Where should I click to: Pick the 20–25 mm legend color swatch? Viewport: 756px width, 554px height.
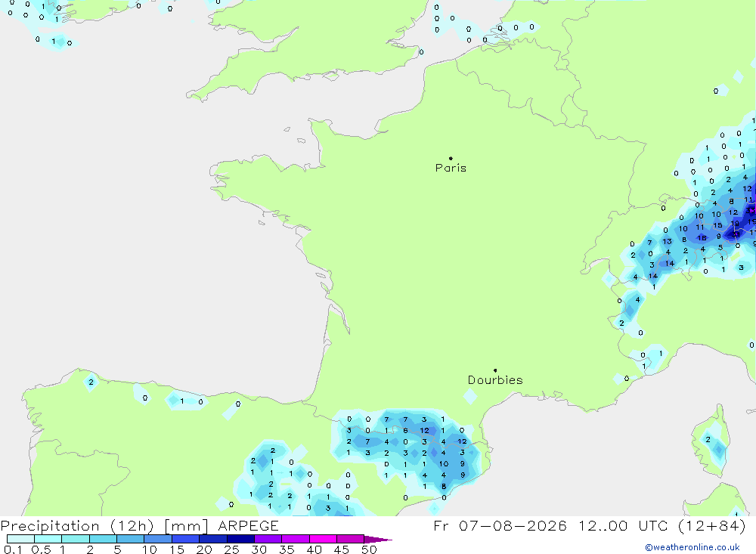pos(213,539)
